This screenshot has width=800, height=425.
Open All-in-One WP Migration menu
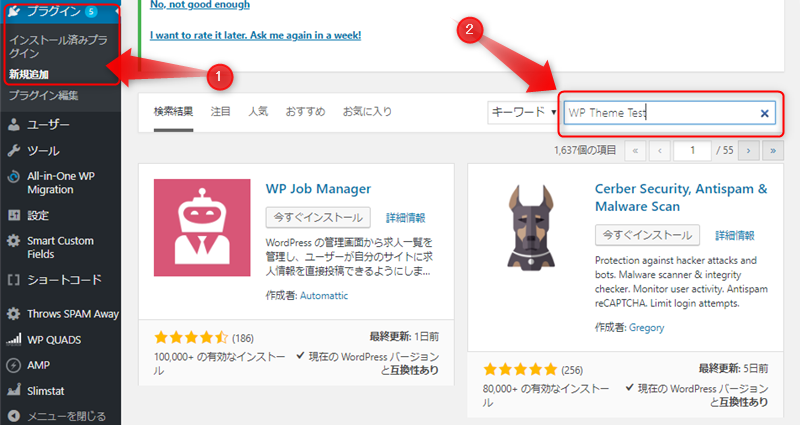[x=61, y=183]
